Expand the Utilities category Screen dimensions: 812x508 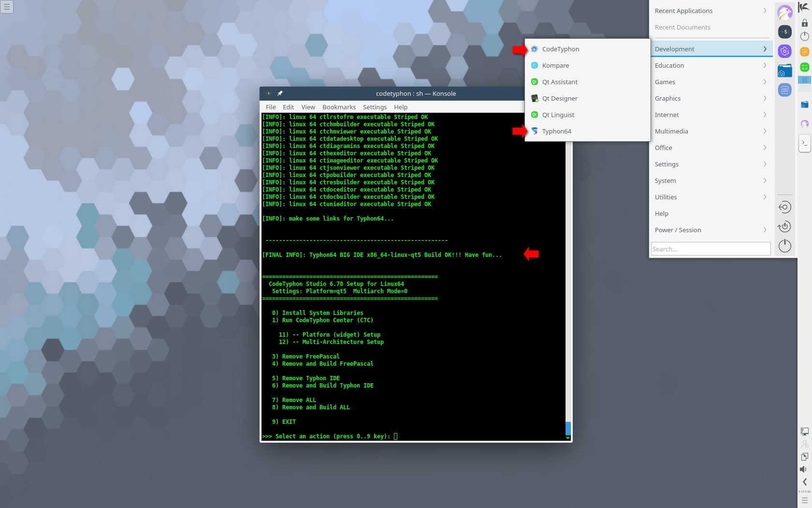710,197
